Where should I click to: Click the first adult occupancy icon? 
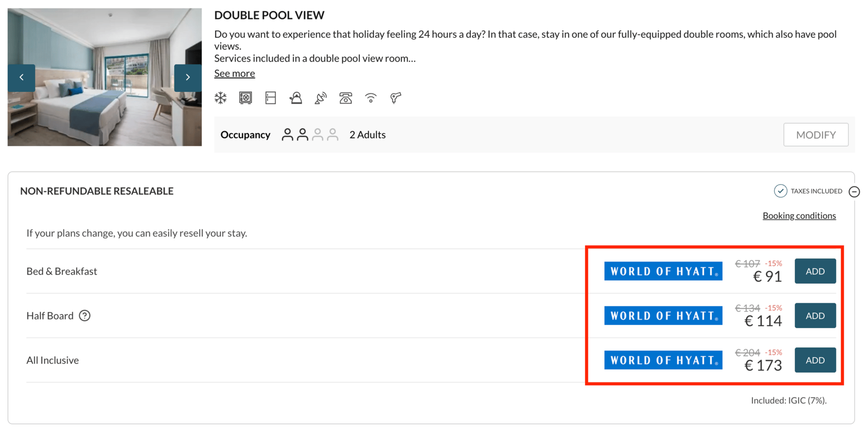288,135
